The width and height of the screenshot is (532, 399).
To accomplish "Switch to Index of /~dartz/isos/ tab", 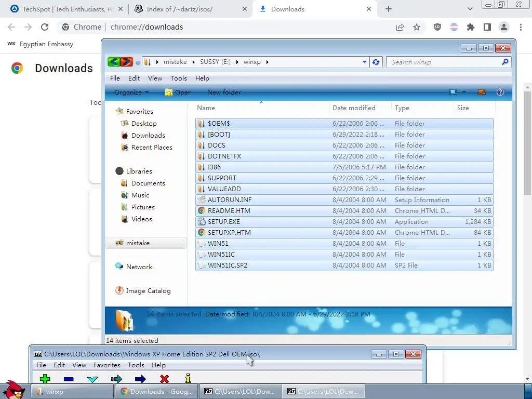I will click(191, 9).
